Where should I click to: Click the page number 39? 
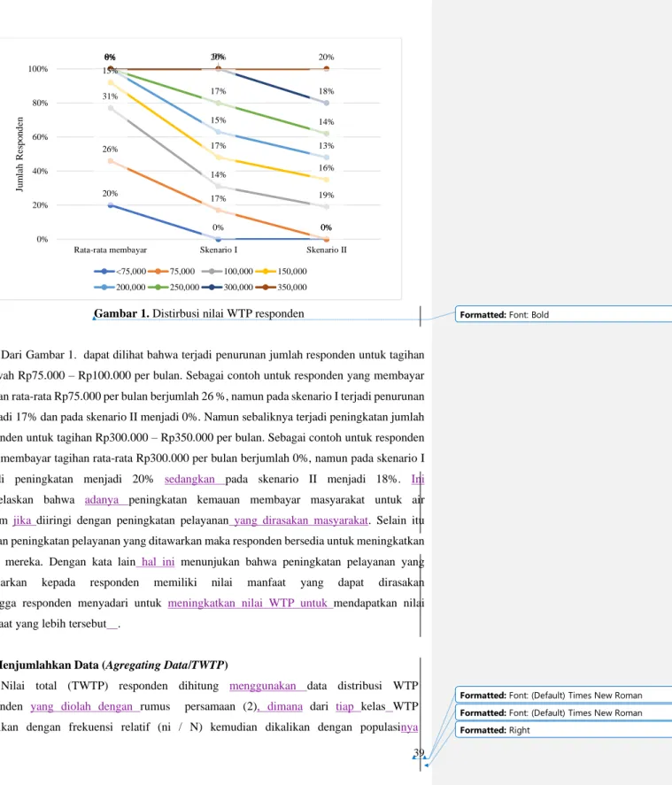(x=419, y=752)
